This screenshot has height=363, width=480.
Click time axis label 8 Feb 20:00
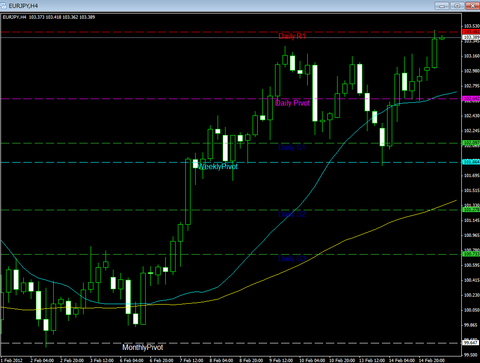[252, 360]
